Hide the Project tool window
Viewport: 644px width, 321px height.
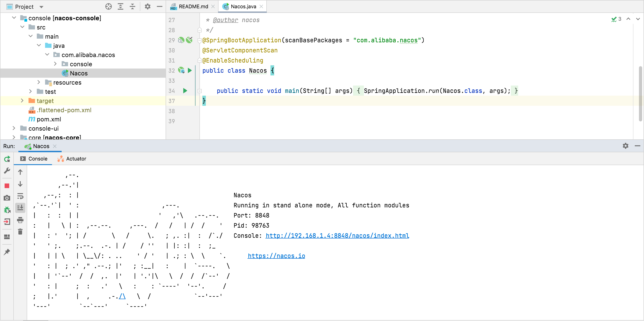pos(159,6)
